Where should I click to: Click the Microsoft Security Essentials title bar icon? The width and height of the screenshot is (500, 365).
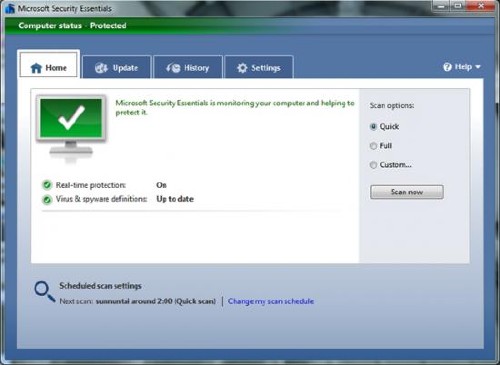pos(10,8)
